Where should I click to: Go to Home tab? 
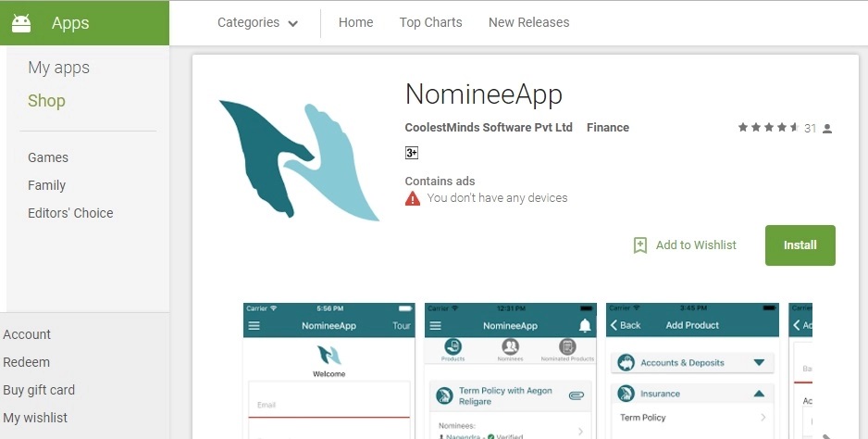pos(356,23)
